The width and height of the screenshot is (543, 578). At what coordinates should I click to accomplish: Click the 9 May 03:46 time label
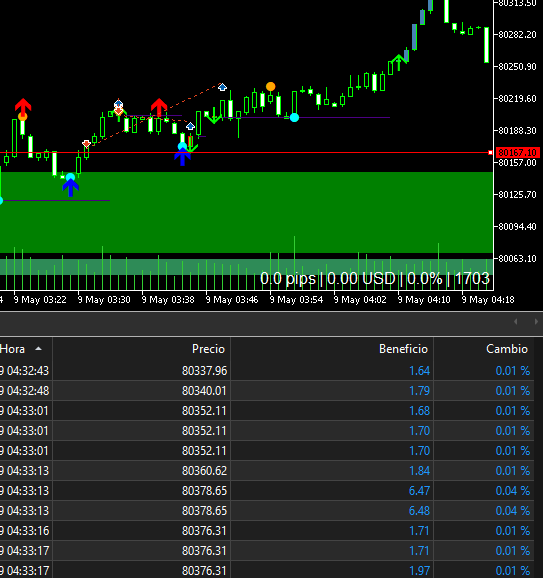pyautogui.click(x=232, y=300)
